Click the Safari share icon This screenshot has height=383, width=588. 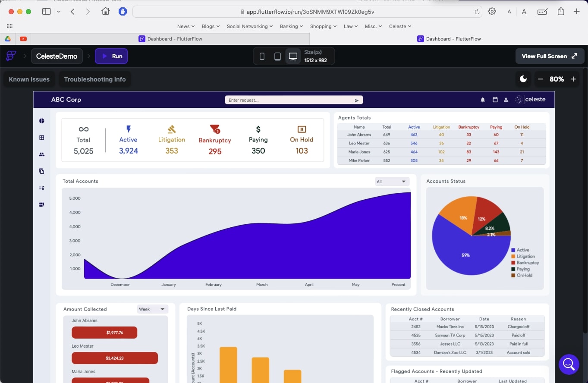(561, 11)
